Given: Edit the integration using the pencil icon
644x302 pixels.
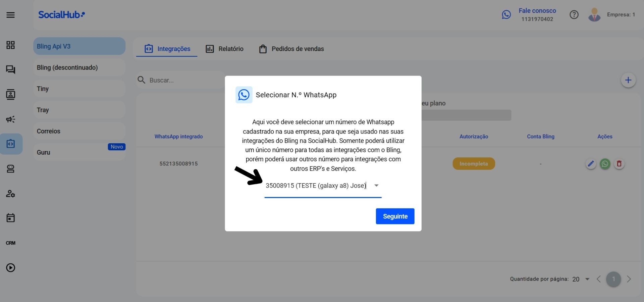Looking at the screenshot, I should [591, 164].
